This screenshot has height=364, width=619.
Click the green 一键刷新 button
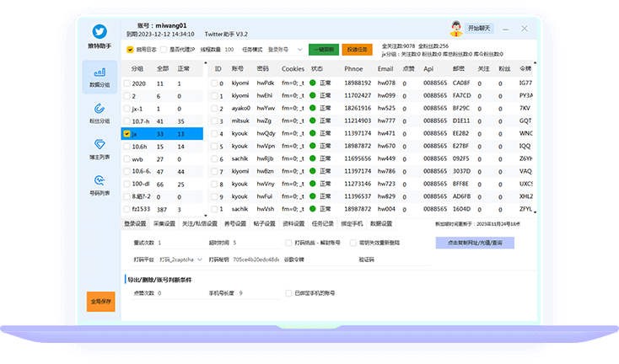pyautogui.click(x=323, y=50)
